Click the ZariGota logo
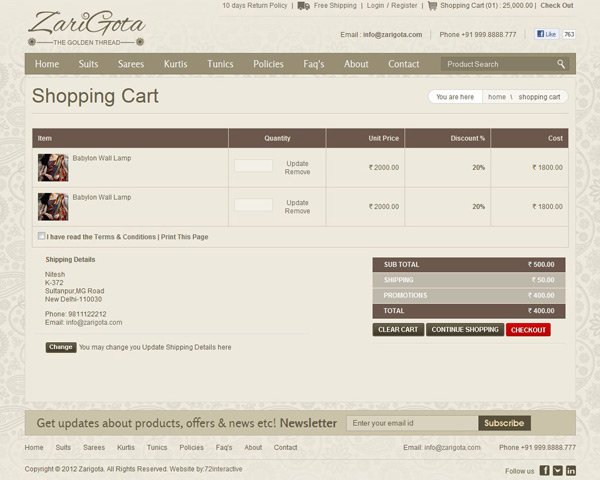This screenshot has height=480, width=600. coord(86,28)
